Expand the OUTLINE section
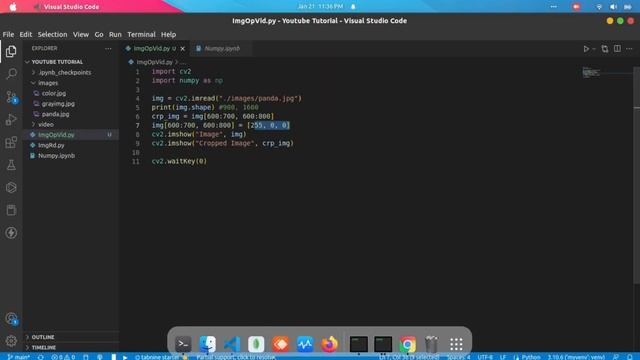Viewport: 640px width, 360px height. (x=71, y=337)
